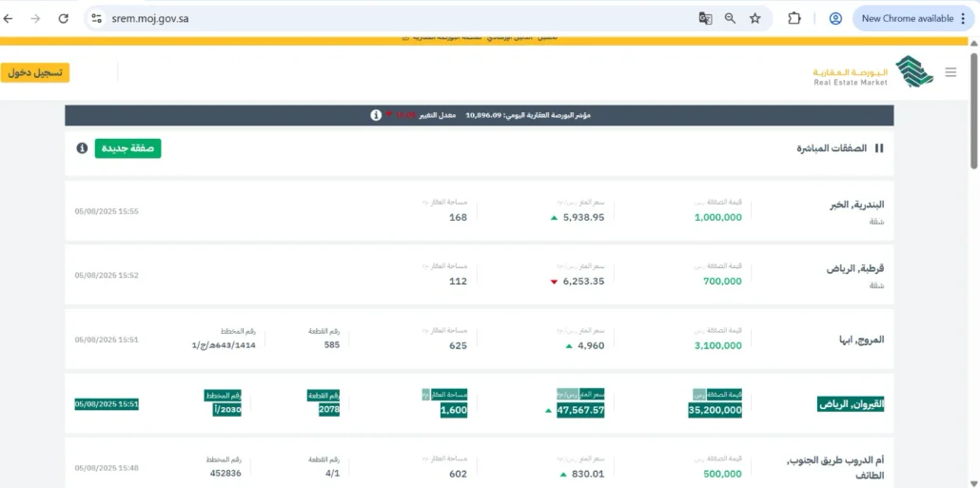Click the 35,200,000 deal value
The image size is (980, 488).
tap(715, 410)
